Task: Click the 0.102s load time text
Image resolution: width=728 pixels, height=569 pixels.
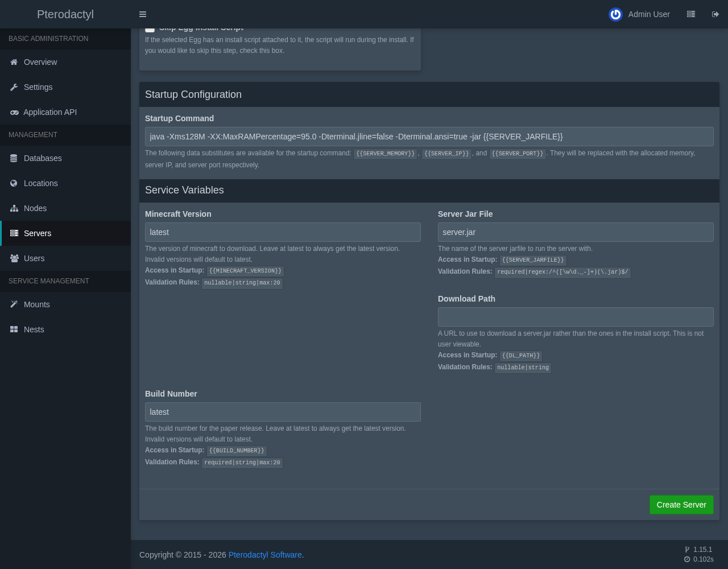Action: [x=704, y=559]
